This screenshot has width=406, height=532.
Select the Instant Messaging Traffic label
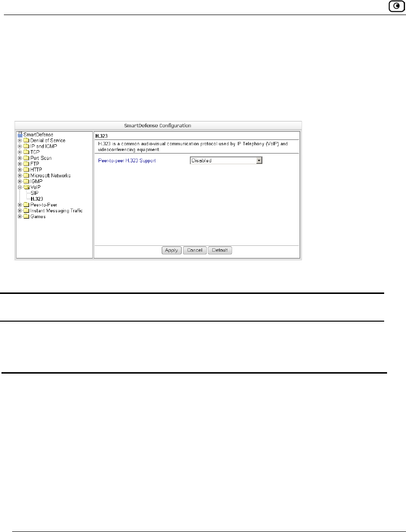point(56,211)
